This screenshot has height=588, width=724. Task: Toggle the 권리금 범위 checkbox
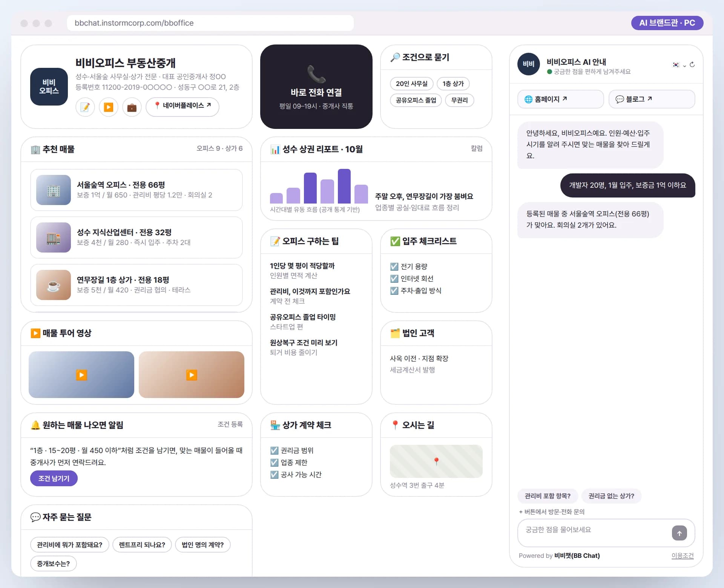[274, 450]
